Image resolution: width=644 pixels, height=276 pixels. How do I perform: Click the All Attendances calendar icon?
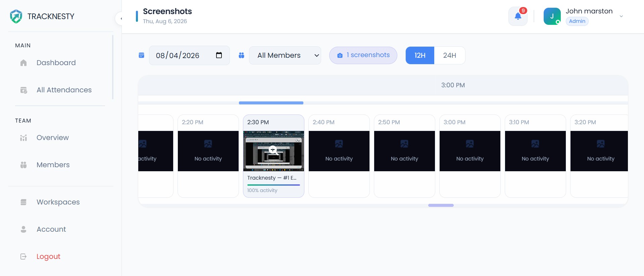click(23, 90)
